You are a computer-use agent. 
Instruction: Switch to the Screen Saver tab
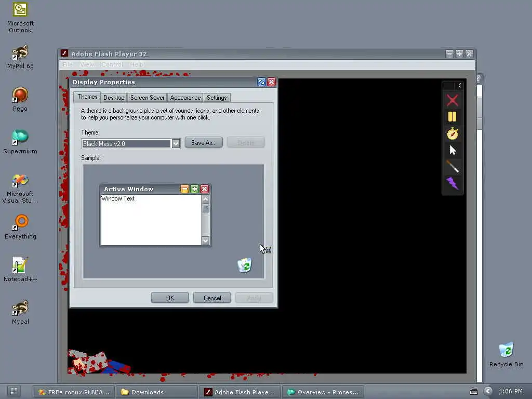click(147, 98)
